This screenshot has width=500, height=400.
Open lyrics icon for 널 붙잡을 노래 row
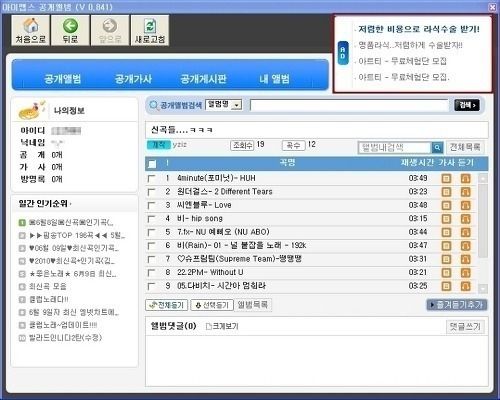click(x=446, y=246)
